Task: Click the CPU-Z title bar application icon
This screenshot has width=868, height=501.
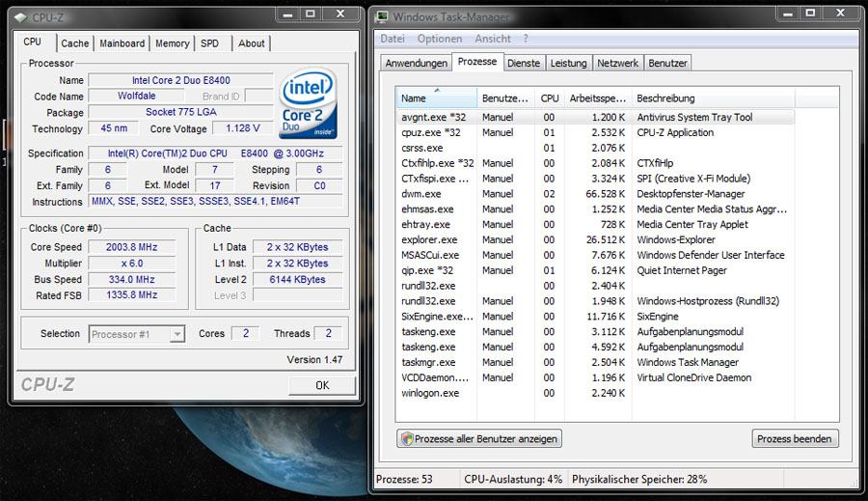Action: point(21,17)
